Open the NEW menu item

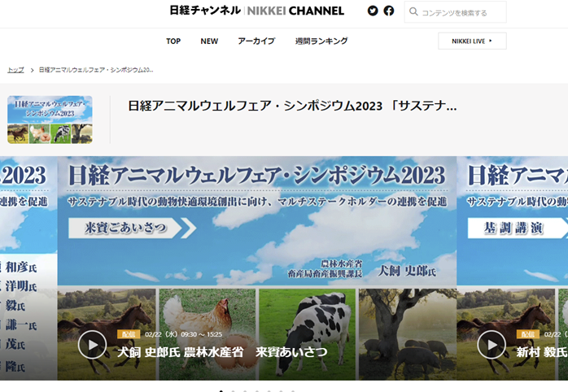(x=209, y=41)
